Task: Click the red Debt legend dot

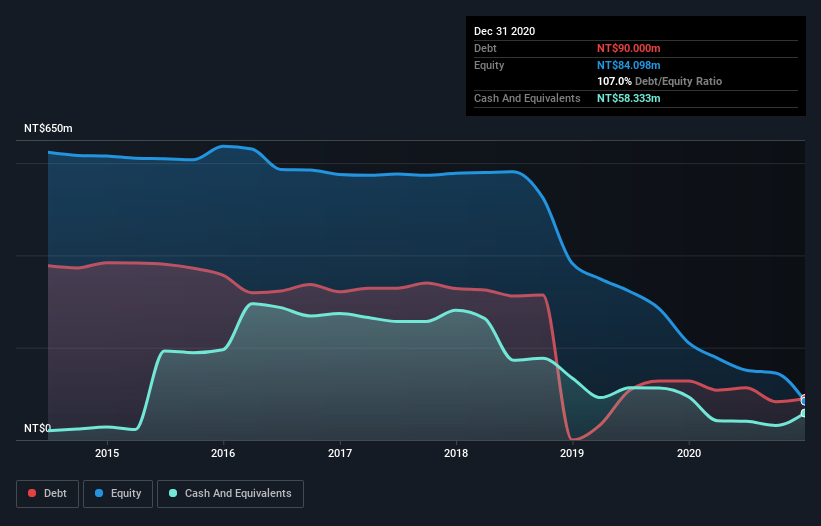Action: [x=32, y=493]
